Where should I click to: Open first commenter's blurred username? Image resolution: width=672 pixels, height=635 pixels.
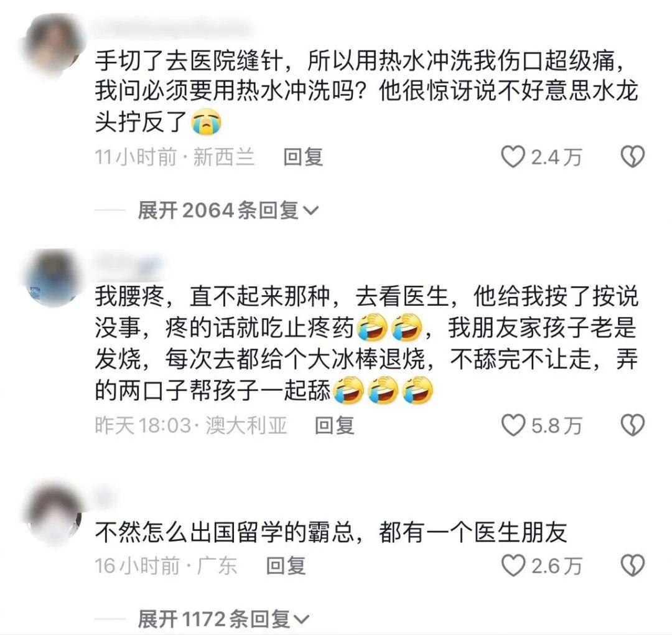(172, 28)
